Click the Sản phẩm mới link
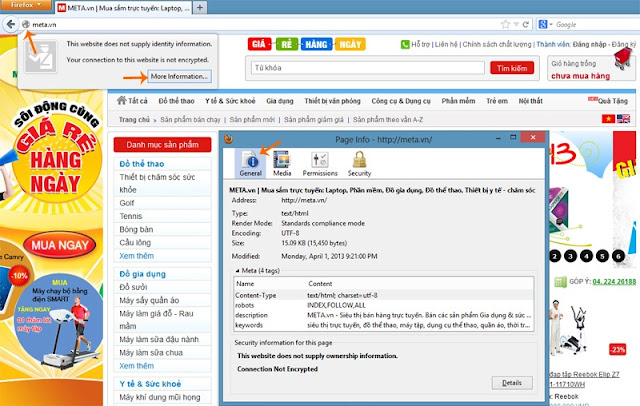Screen dimensions: 640x406 coord(252,120)
